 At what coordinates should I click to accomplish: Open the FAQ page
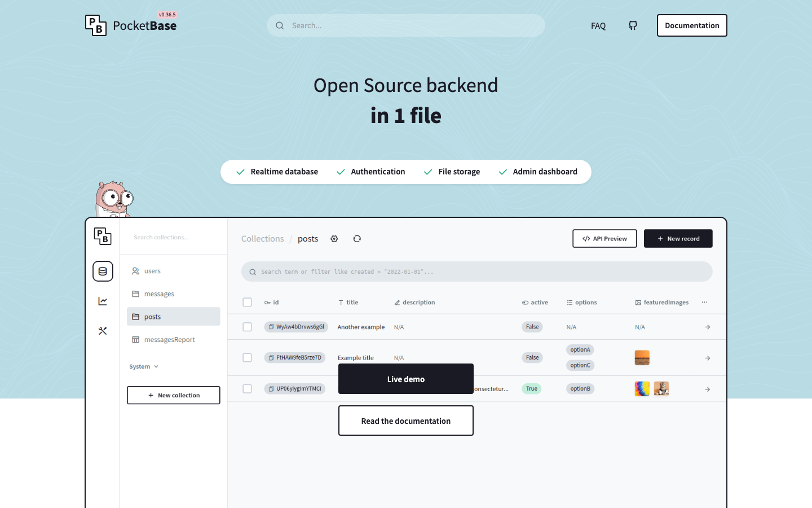point(598,26)
